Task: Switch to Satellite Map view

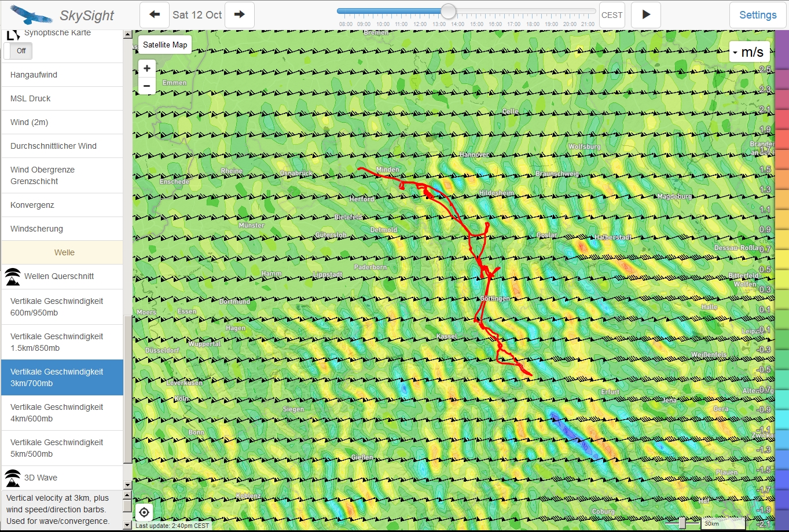Action: pos(165,45)
